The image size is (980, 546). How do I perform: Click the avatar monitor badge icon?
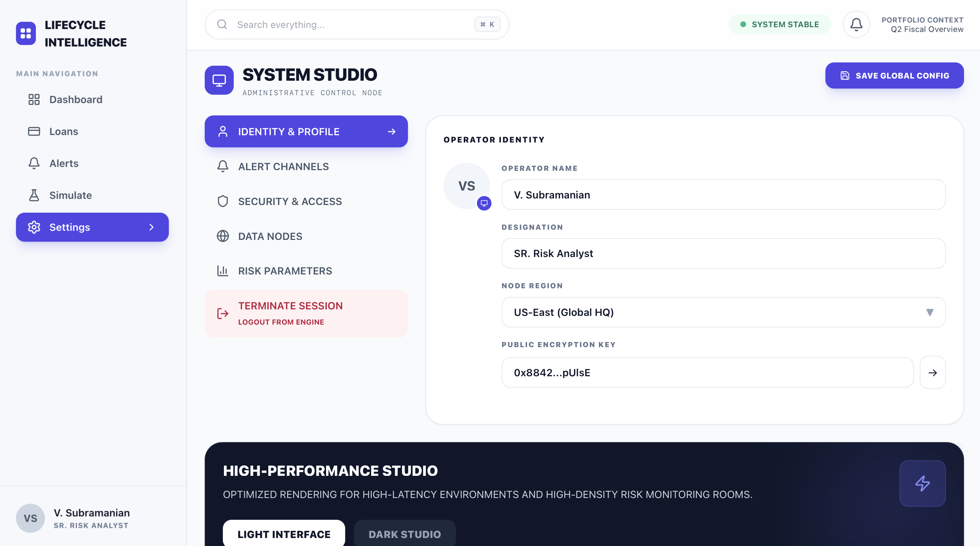click(x=484, y=203)
